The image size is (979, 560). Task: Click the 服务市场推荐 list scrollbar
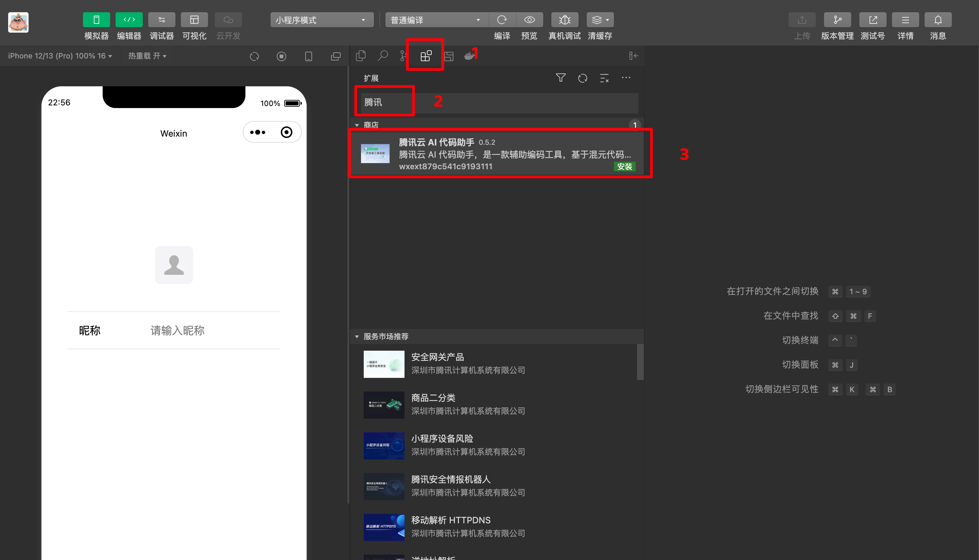click(x=640, y=362)
